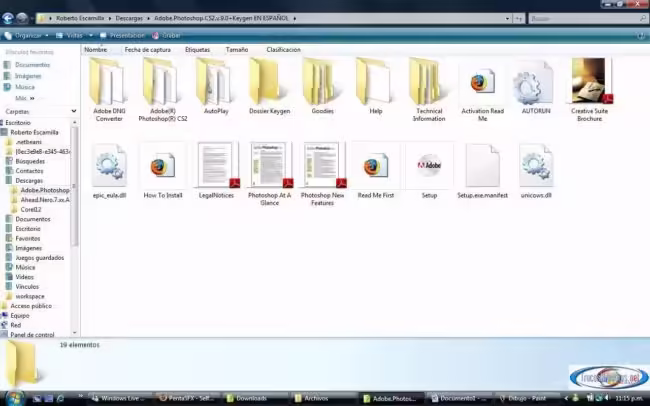Open the Technical Information folder
Viewport: 650px width, 406px height.
(x=429, y=89)
